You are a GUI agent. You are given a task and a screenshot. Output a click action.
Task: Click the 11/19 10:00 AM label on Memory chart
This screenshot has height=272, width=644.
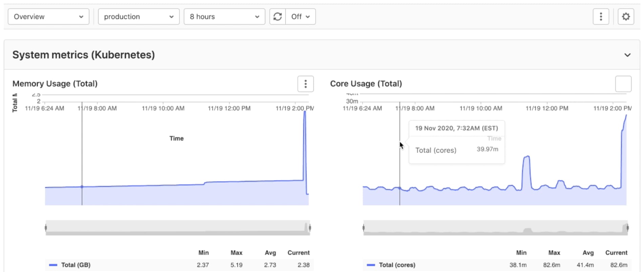(x=163, y=108)
